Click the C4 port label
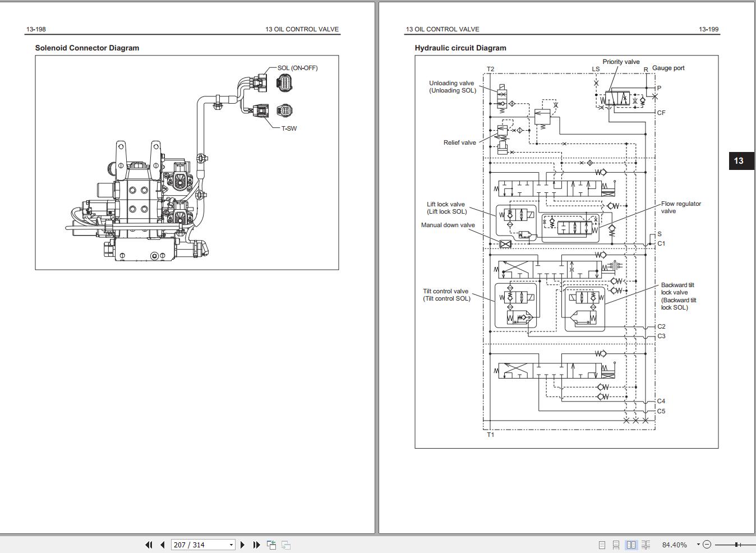Image resolution: width=756 pixels, height=553 pixels. point(661,401)
